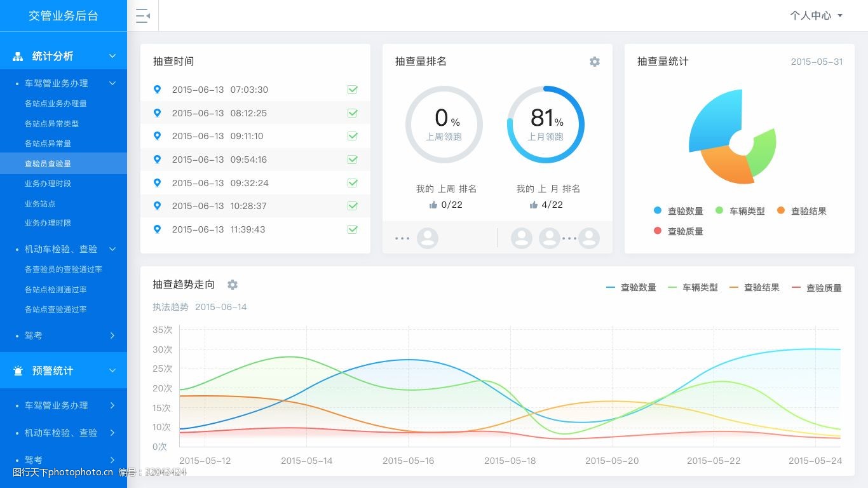Viewport: 868px width, 488px height.
Task: Click the orange slice of pie chart
Action: coord(728,165)
